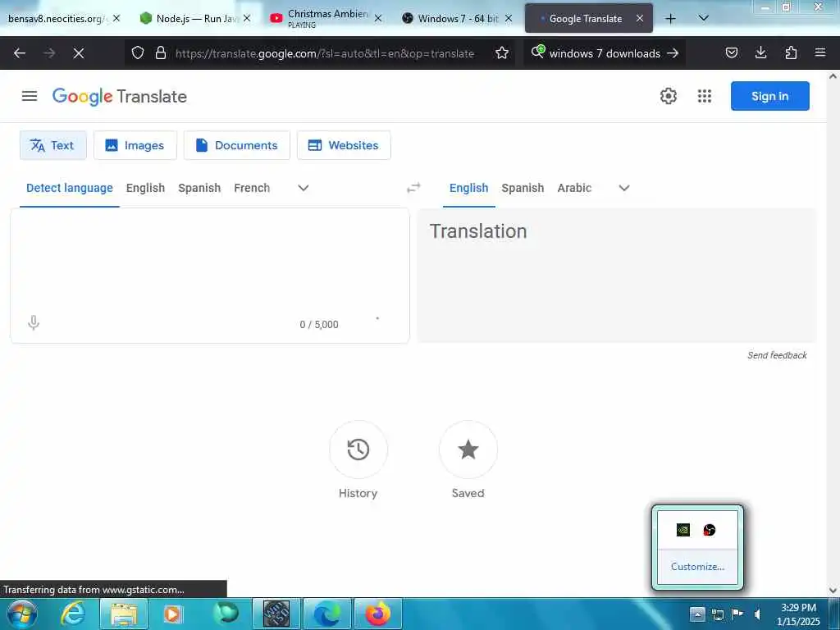840x630 pixels.
Task: Click the search bar with windows 7 downloads
Action: (605, 53)
